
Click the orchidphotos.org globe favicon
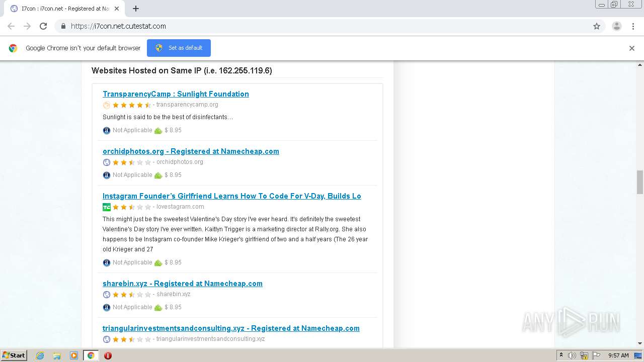click(106, 162)
